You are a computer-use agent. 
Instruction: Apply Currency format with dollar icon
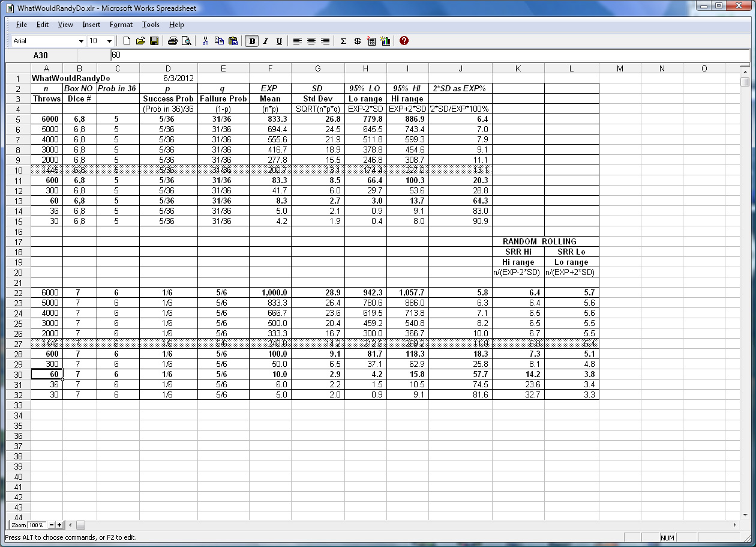point(358,41)
